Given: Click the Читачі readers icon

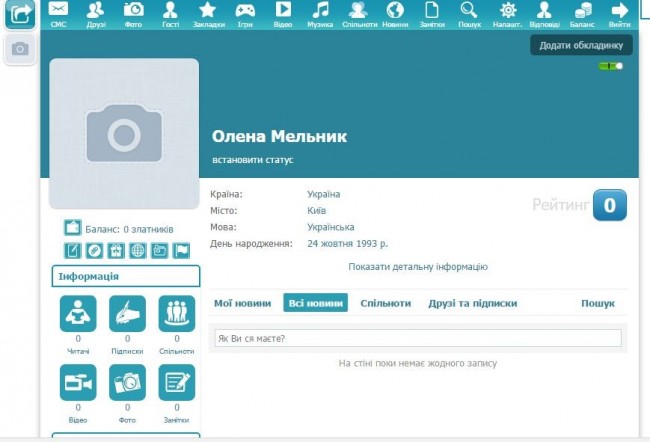Looking at the screenshot, I should tap(78, 314).
